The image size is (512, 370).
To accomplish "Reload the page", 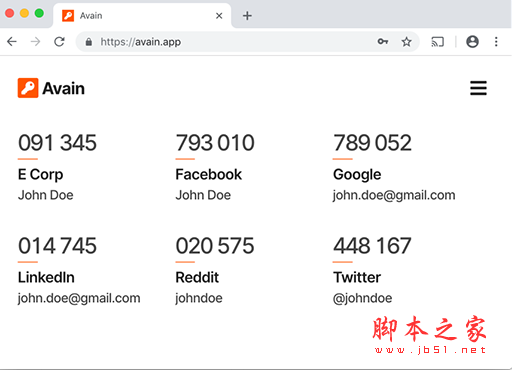I will tap(59, 42).
